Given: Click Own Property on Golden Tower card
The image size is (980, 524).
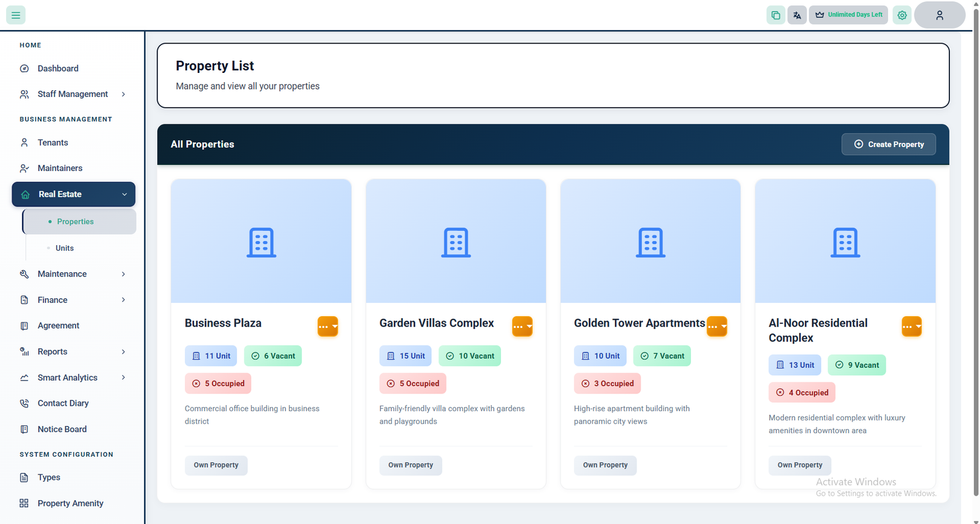Looking at the screenshot, I should click(605, 465).
